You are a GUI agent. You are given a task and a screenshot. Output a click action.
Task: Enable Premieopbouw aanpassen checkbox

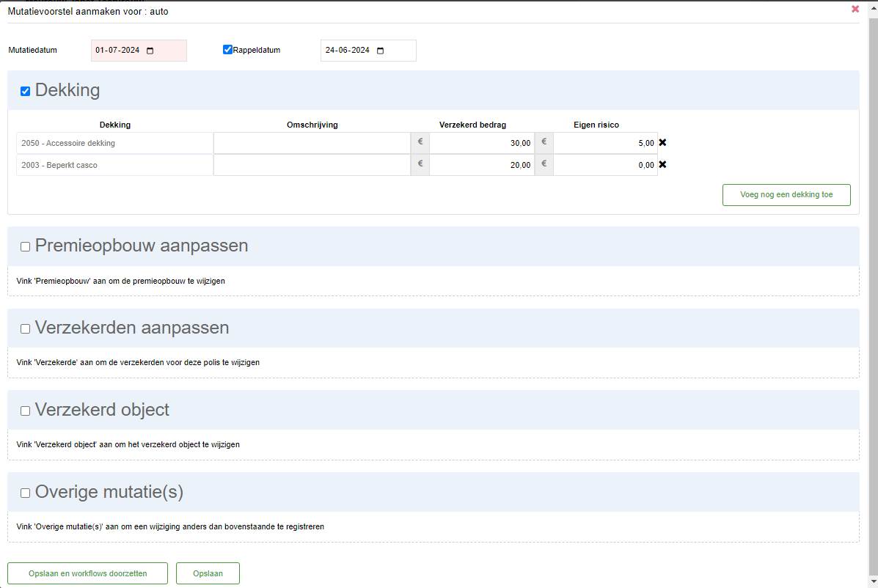(x=25, y=247)
